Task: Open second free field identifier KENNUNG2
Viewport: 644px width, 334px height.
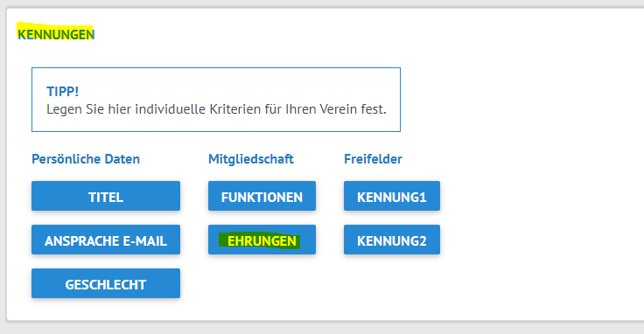Action: (x=392, y=240)
